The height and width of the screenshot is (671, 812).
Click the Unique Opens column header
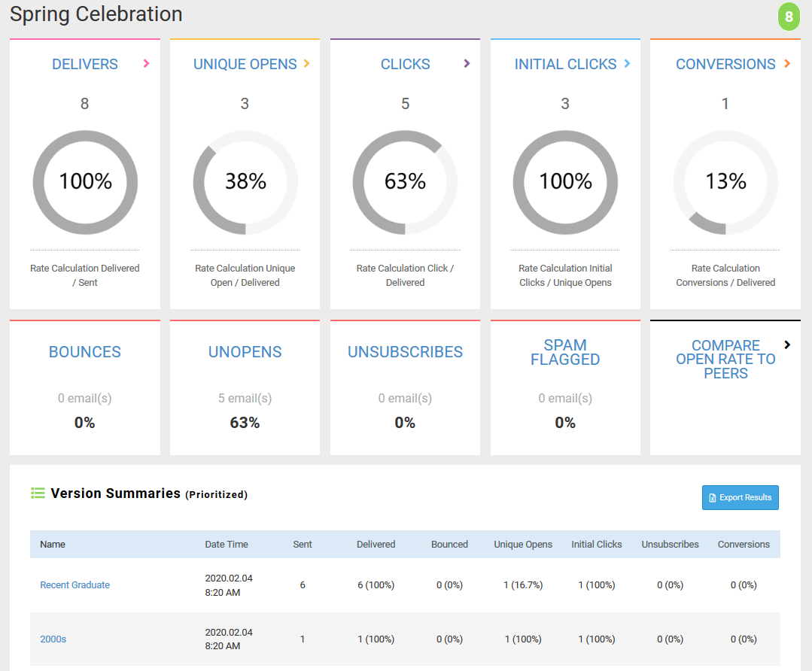tap(522, 545)
